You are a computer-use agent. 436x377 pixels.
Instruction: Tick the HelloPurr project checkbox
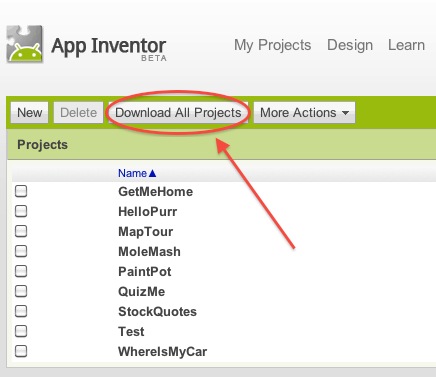click(21, 211)
